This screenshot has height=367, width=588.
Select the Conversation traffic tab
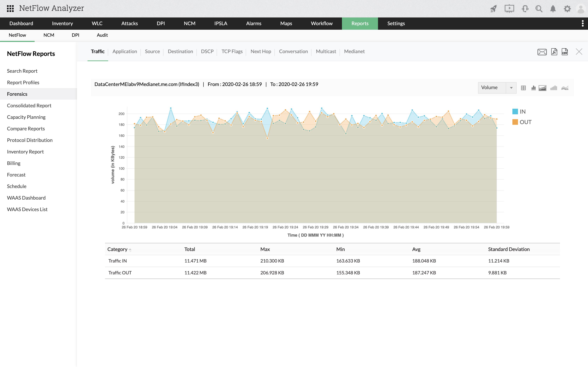293,51
